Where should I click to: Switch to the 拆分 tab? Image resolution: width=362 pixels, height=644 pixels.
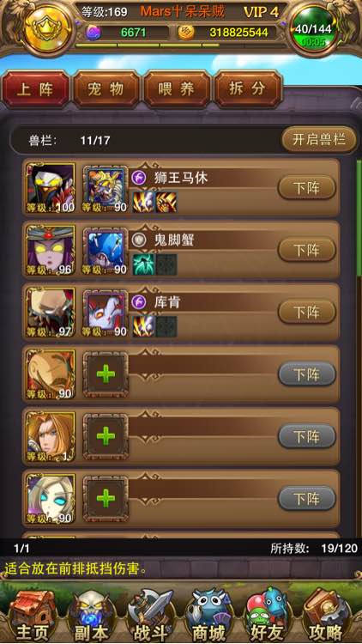point(248,88)
